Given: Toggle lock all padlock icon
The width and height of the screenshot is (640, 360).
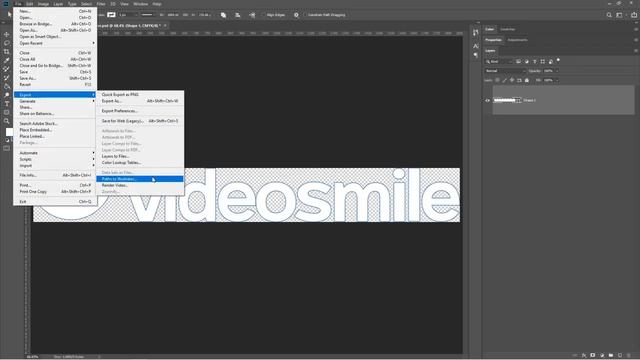Looking at the screenshot, I should (527, 80).
